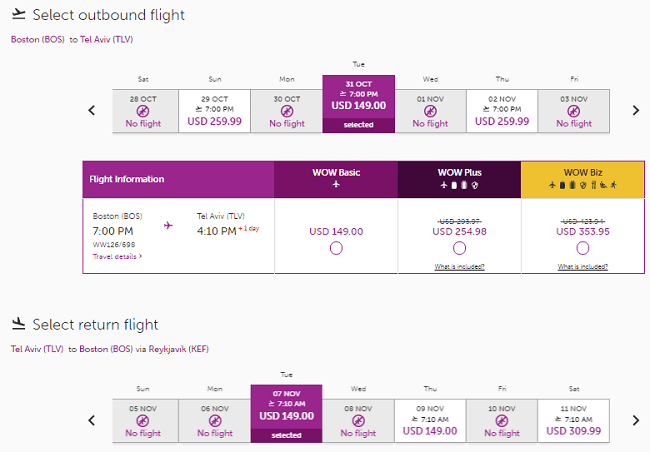Click the outbound previous week left arrow
The height and width of the screenshot is (452, 650).
pyautogui.click(x=92, y=110)
